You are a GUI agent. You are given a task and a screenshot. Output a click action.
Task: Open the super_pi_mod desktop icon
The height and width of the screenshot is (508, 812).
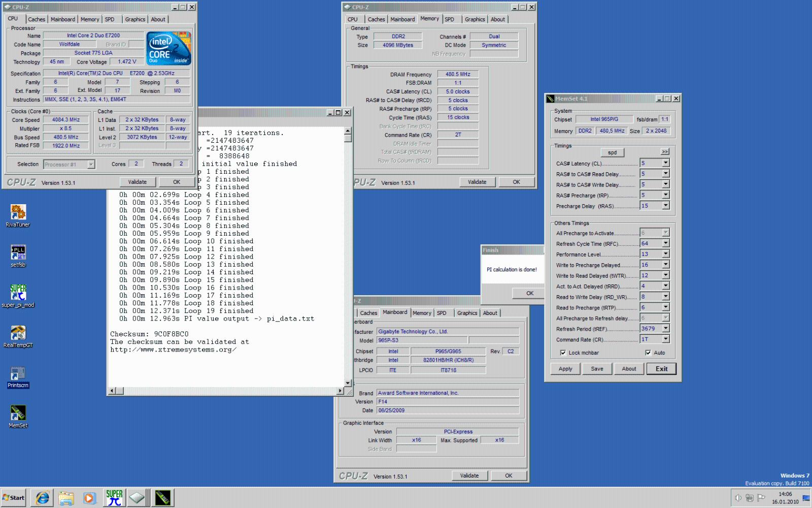(18, 296)
